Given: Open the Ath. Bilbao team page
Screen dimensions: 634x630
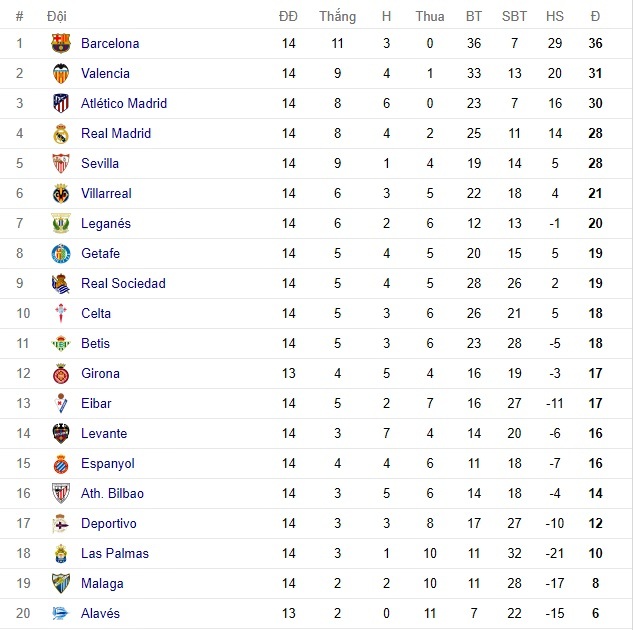Looking at the screenshot, I should tap(112, 494).
